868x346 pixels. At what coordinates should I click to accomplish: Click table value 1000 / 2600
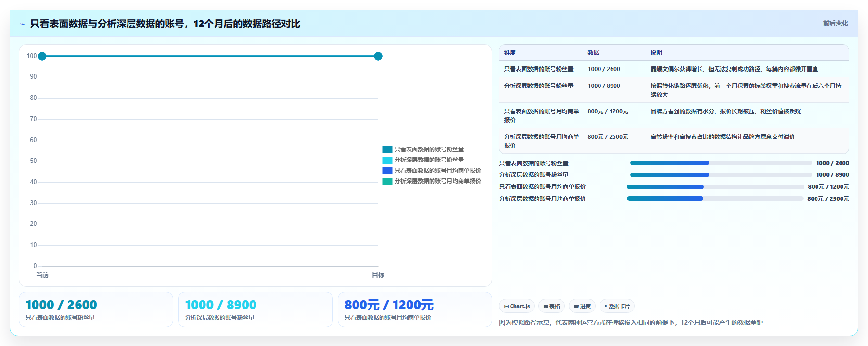coord(604,69)
